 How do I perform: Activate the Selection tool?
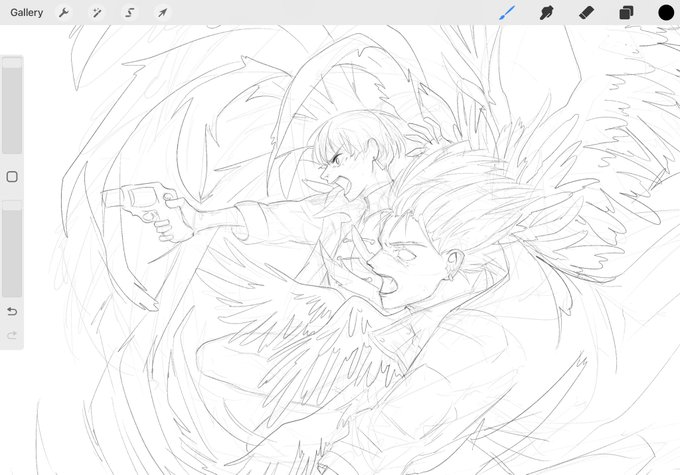(130, 13)
